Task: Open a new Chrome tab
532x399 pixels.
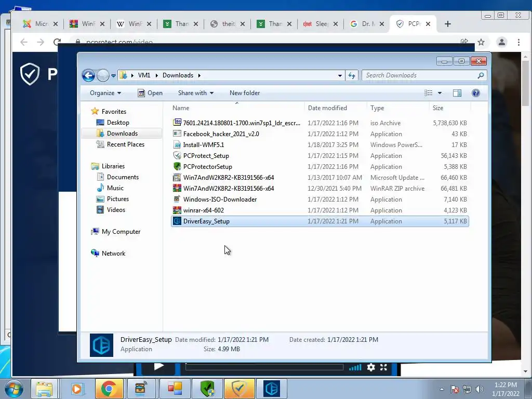Action: 447,24
